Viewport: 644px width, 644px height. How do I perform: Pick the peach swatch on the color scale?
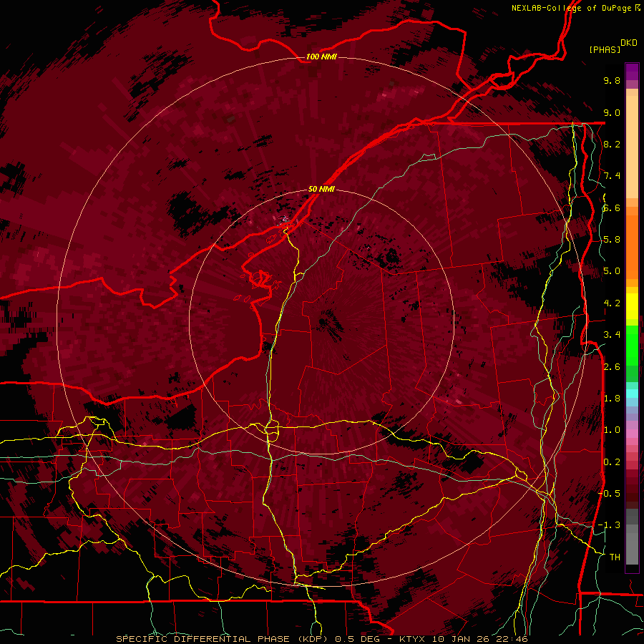point(632,147)
